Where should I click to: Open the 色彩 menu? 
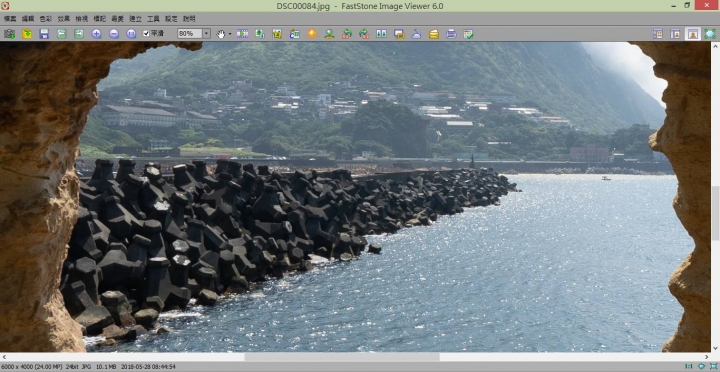(x=46, y=19)
